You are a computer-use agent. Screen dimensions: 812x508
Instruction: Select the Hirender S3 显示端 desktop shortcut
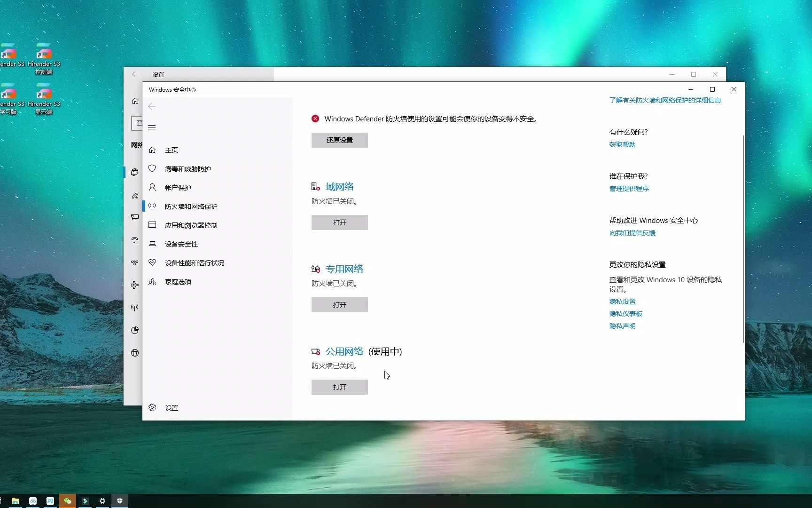click(44, 99)
